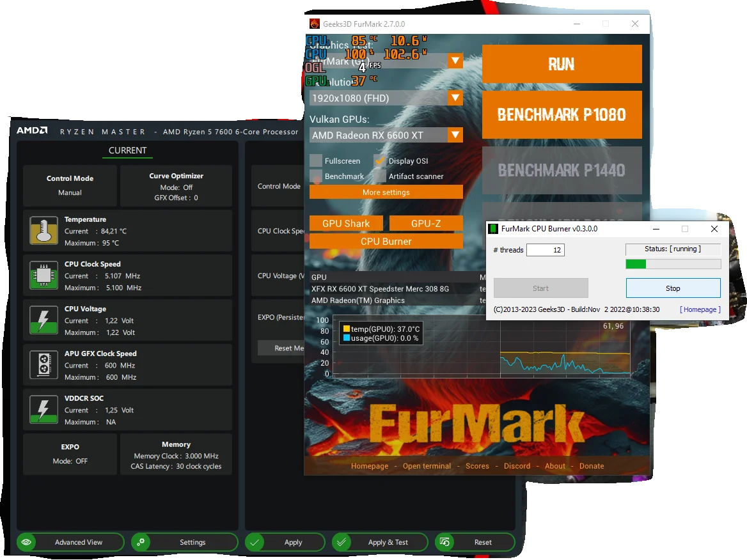The image size is (747, 560).
Task: Minimize the Geeks3D FurMark window
Action: coord(577,24)
